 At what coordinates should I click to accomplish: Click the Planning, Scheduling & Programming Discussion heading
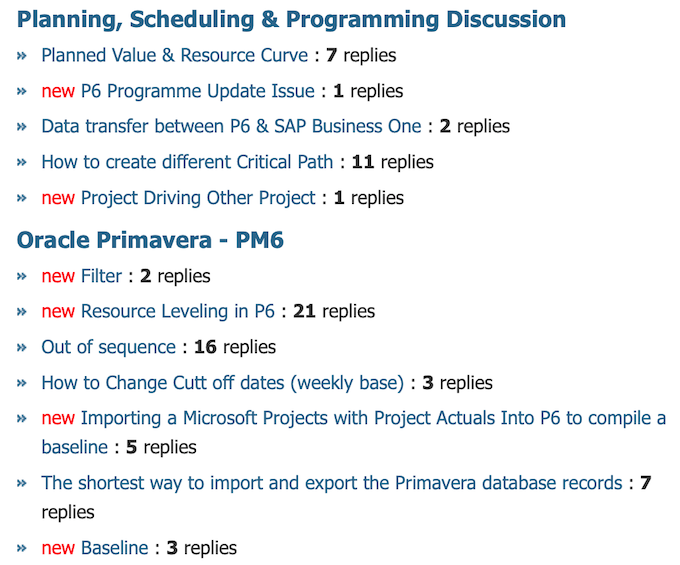coord(291,20)
